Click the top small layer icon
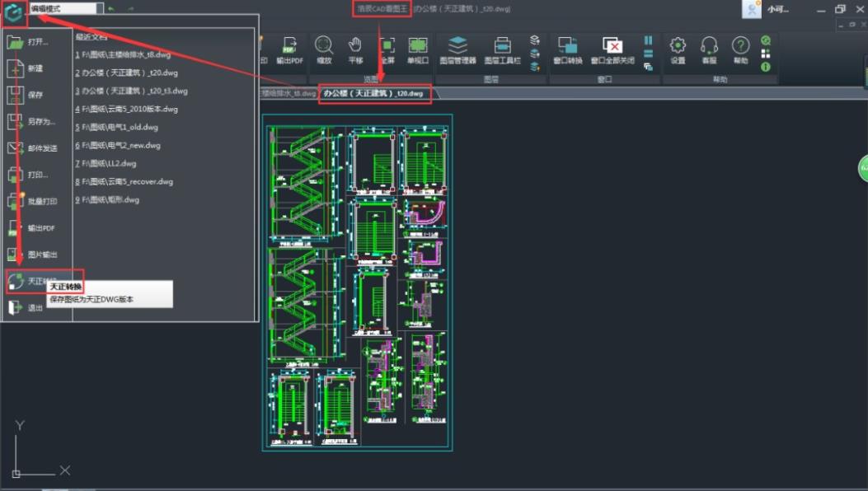The height and width of the screenshot is (491, 868). 535,40
